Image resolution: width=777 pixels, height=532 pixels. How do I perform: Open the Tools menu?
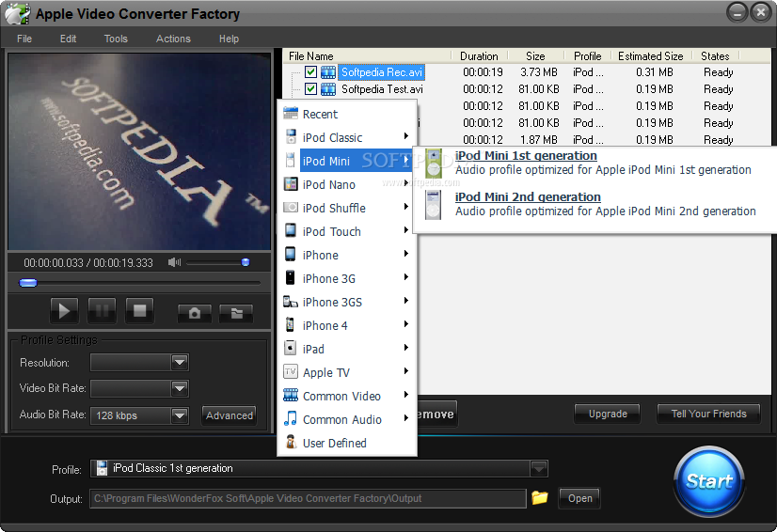(116, 39)
